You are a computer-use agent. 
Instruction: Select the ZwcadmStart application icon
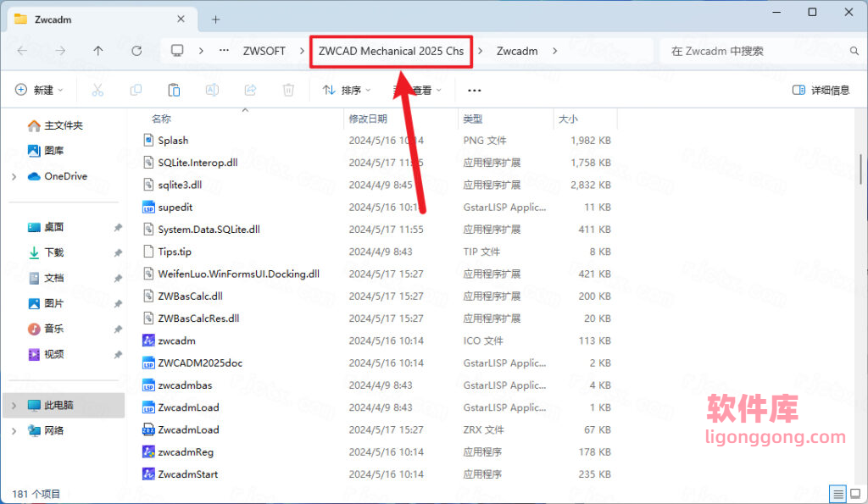tap(148, 474)
